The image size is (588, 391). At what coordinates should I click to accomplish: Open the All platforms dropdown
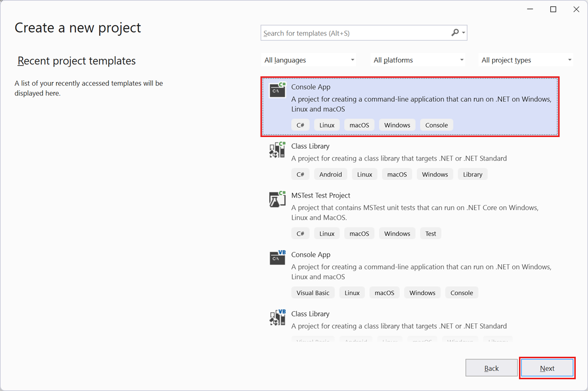[x=418, y=59]
